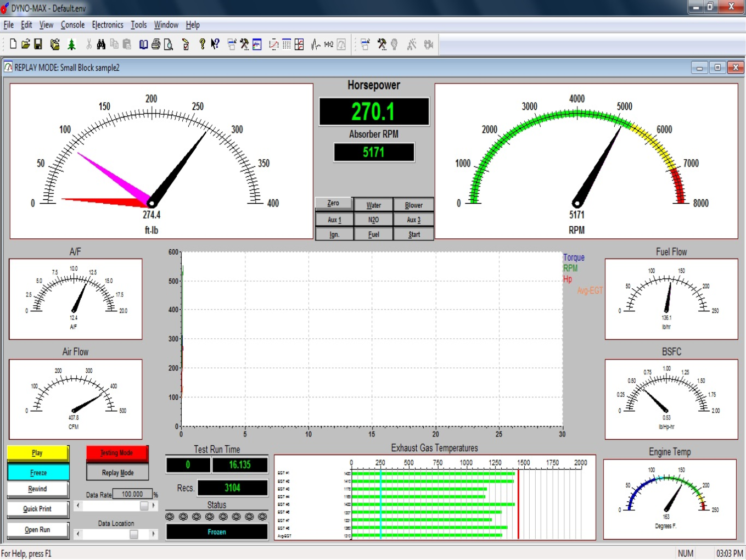The width and height of the screenshot is (746, 560).
Task: Open the Tools menu
Action: (x=139, y=25)
